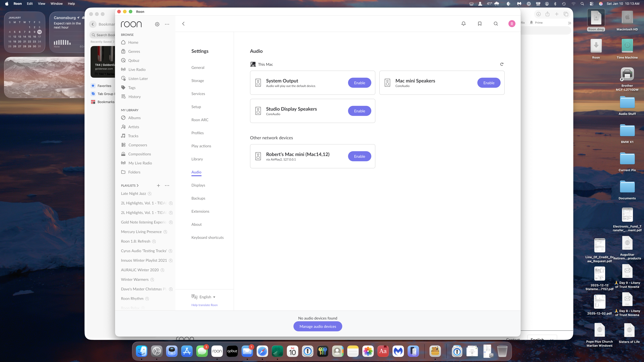Refresh the This Mac audio devices list

pos(501,64)
